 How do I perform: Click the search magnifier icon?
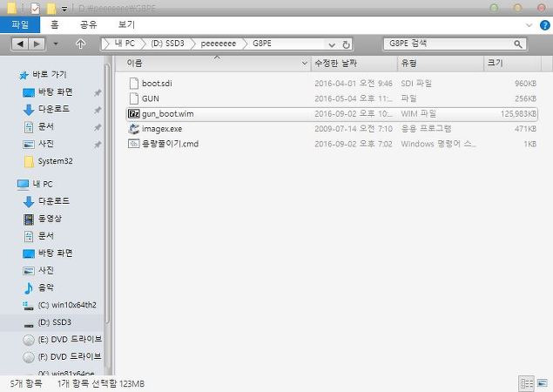[518, 44]
